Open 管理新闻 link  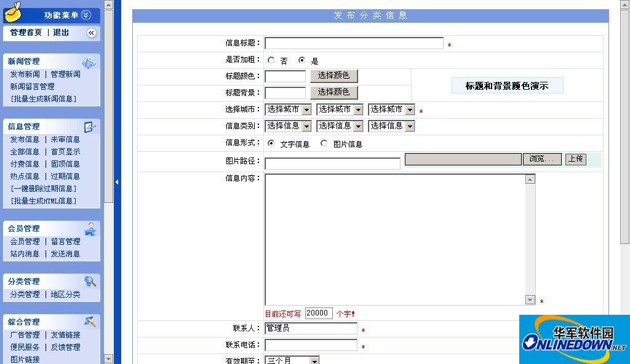click(x=65, y=74)
